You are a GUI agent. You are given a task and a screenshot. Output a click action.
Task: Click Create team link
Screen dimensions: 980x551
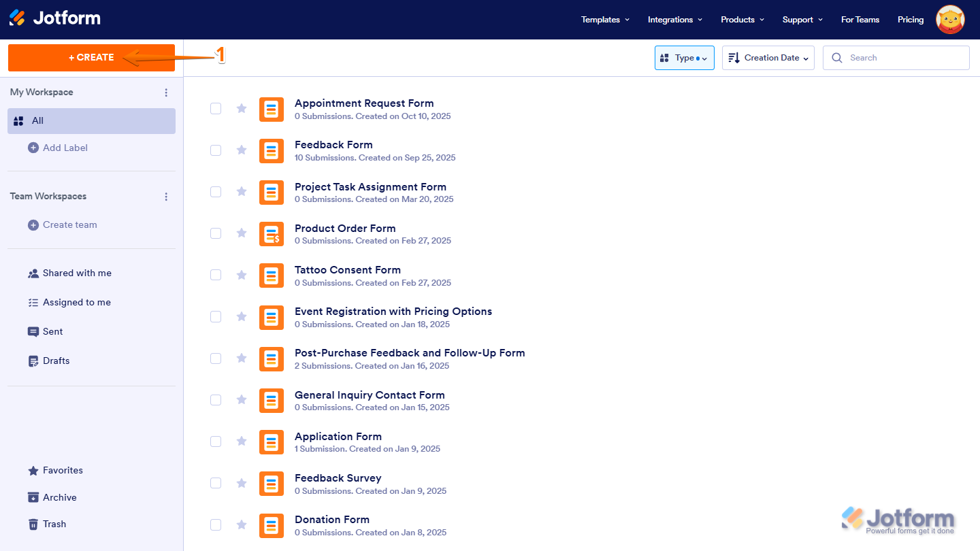pyautogui.click(x=63, y=225)
